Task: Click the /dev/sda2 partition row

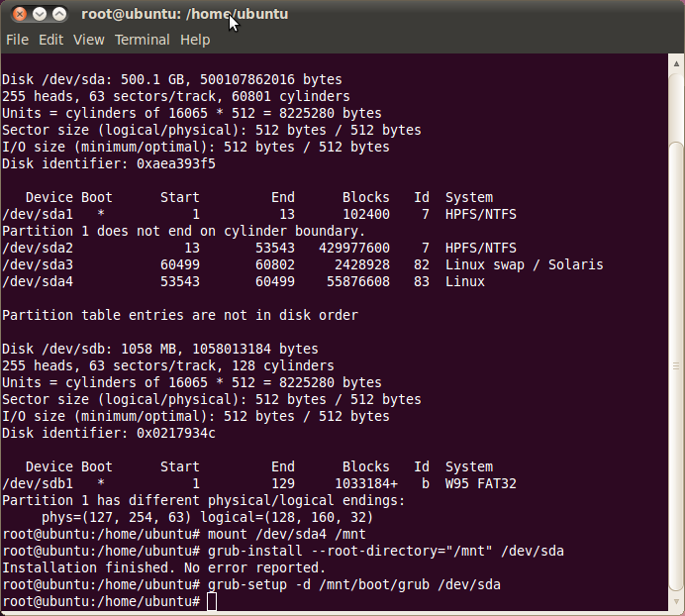Action: pos(259,248)
